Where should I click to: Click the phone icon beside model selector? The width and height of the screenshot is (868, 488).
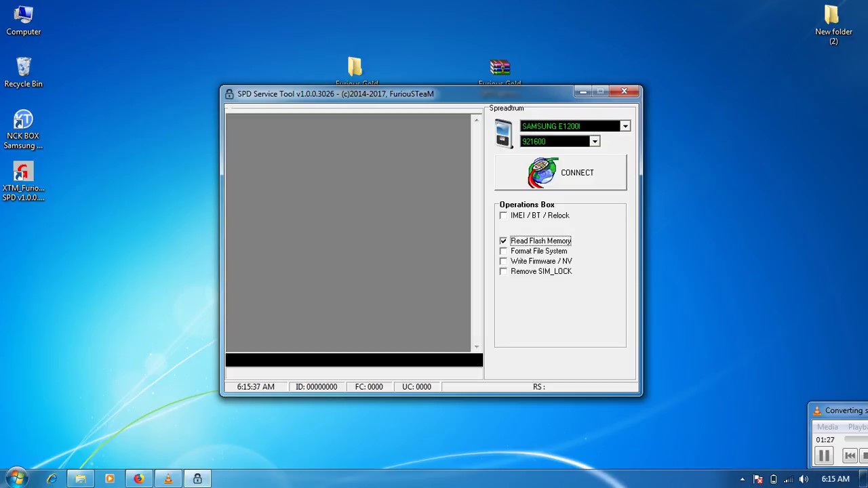503,133
